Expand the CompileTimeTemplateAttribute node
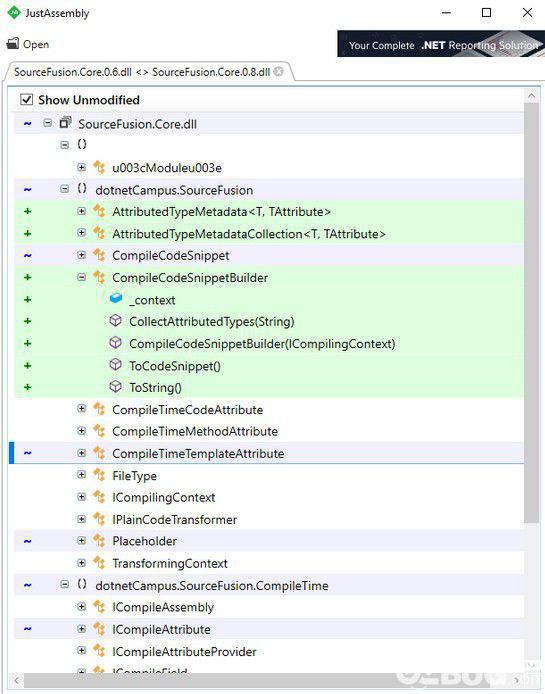The height and width of the screenshot is (694, 545). (81, 453)
